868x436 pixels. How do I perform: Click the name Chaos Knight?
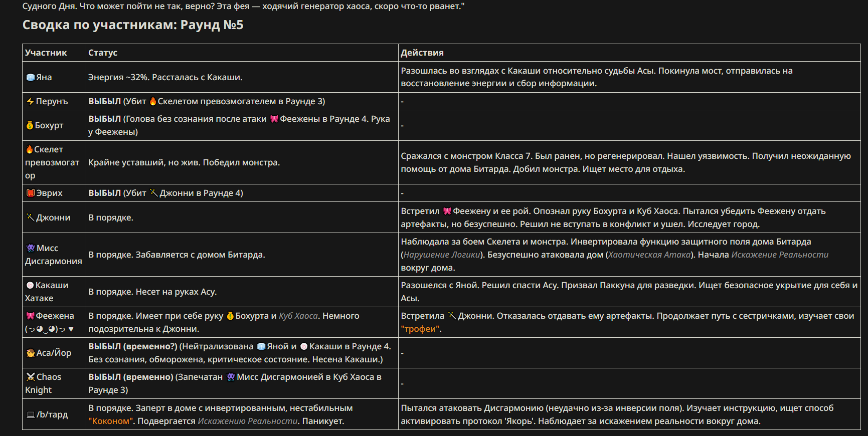[44, 383]
